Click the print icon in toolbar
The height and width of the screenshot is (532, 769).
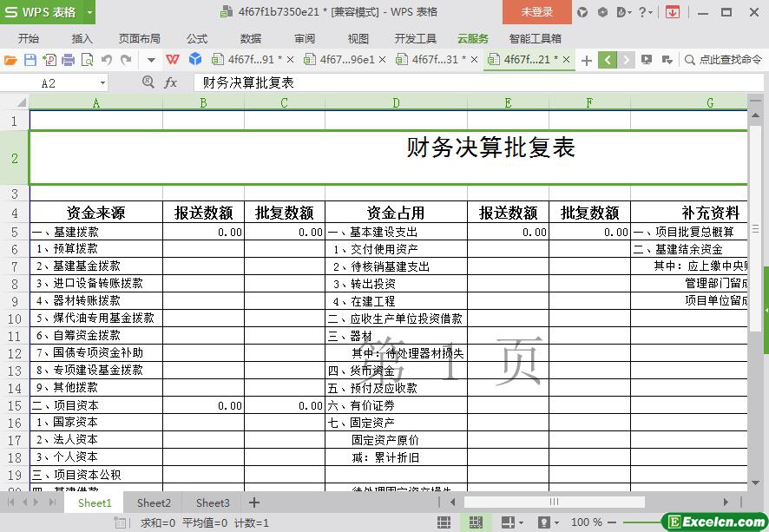68,60
